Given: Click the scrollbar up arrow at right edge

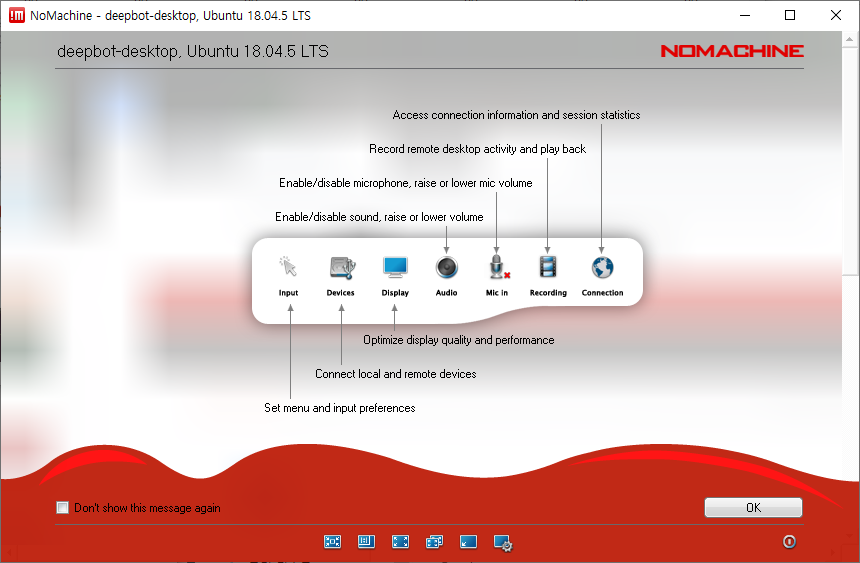Looking at the screenshot, I should 850,39.
